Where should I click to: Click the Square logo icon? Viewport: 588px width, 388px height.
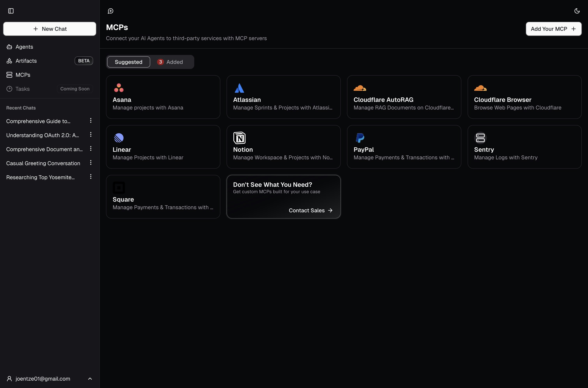click(x=119, y=188)
